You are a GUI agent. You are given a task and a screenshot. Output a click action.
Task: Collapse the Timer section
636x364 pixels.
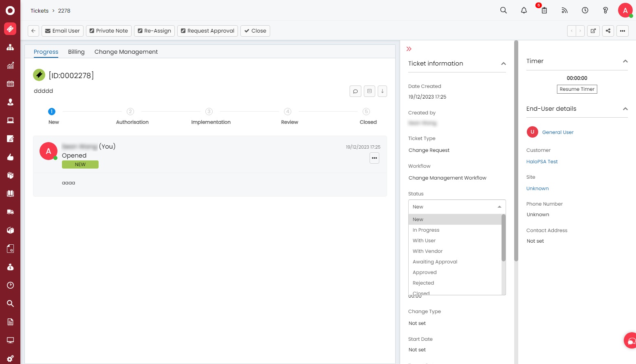tap(625, 61)
